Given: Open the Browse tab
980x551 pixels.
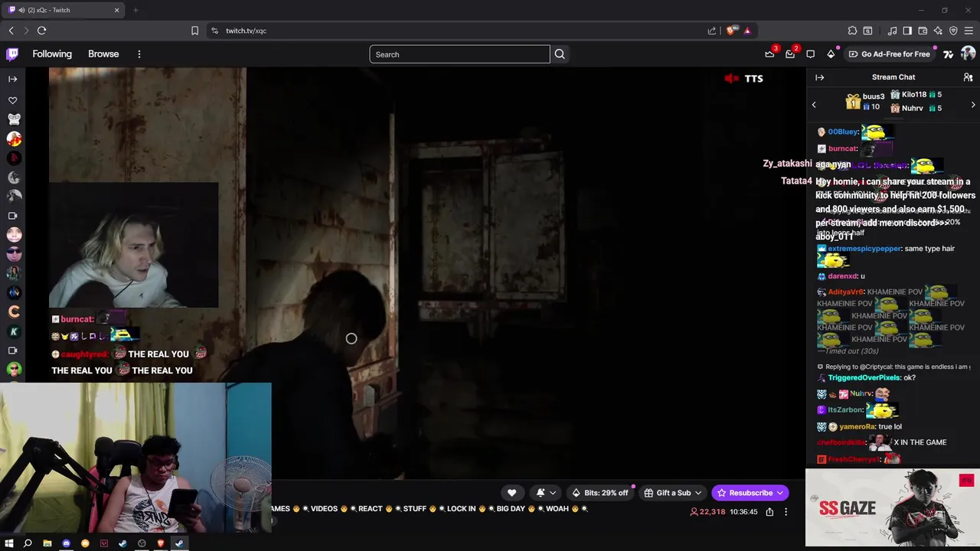Looking at the screenshot, I should click(x=103, y=54).
